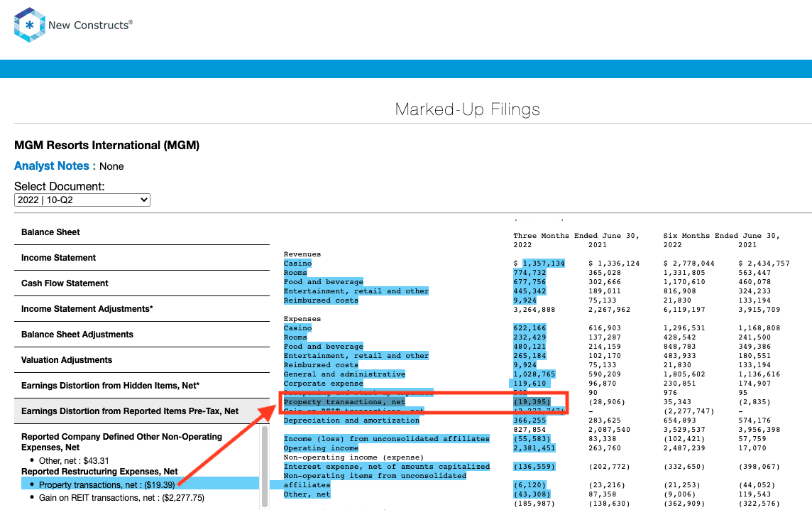Viewport: 812px width, 510px height.
Task: Click the 'Reimbursed costs' revenue label
Action: point(321,300)
